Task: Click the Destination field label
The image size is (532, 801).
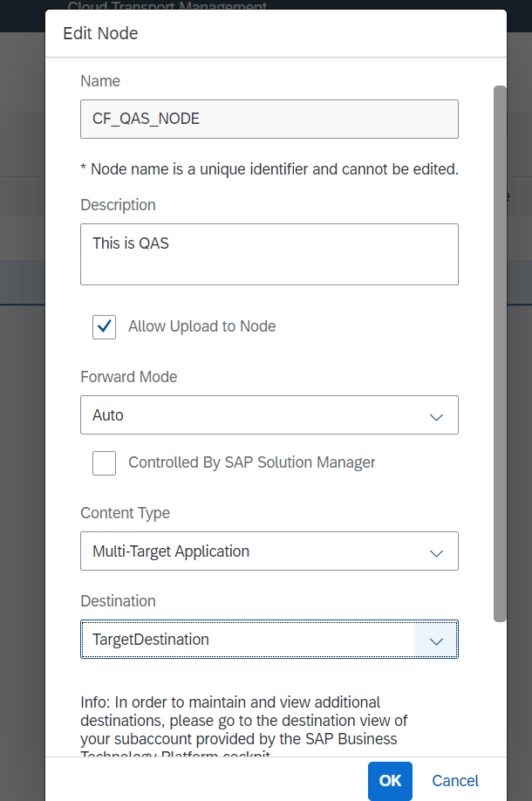Action: click(118, 601)
